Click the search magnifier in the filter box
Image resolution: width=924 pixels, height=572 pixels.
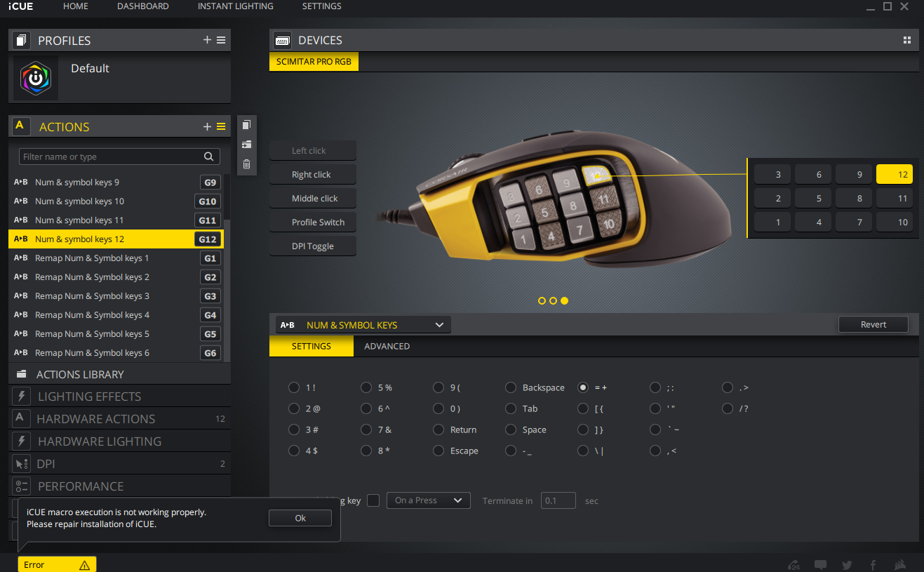(209, 157)
